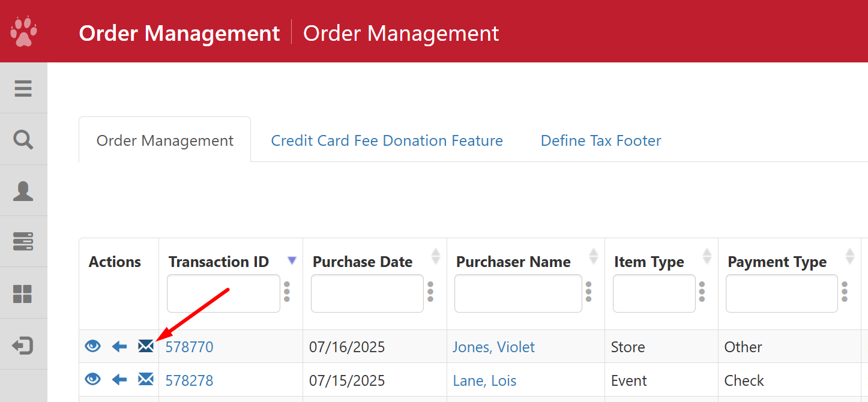Open transaction 578278 link

point(190,380)
